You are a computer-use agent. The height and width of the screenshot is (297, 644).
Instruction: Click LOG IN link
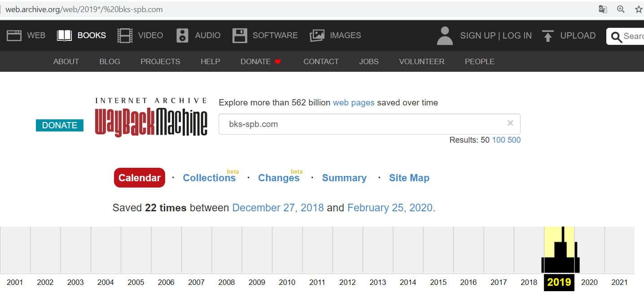coord(517,35)
